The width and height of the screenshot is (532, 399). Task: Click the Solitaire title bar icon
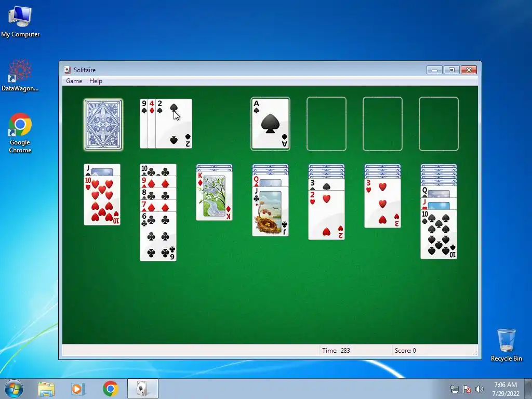coord(67,70)
